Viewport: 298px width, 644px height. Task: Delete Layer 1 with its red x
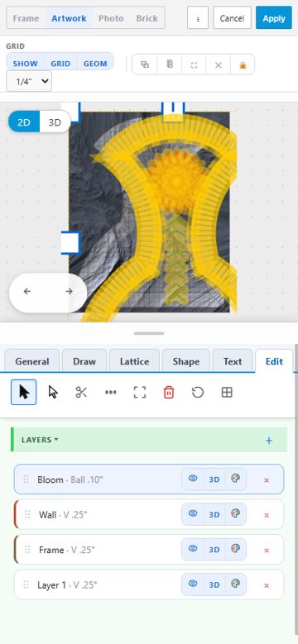[267, 585]
